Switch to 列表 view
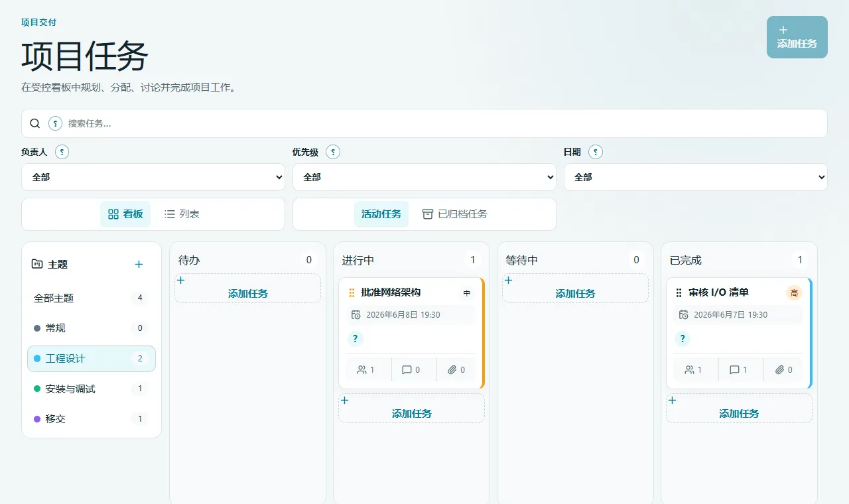The height and width of the screenshot is (504, 849). pos(182,214)
